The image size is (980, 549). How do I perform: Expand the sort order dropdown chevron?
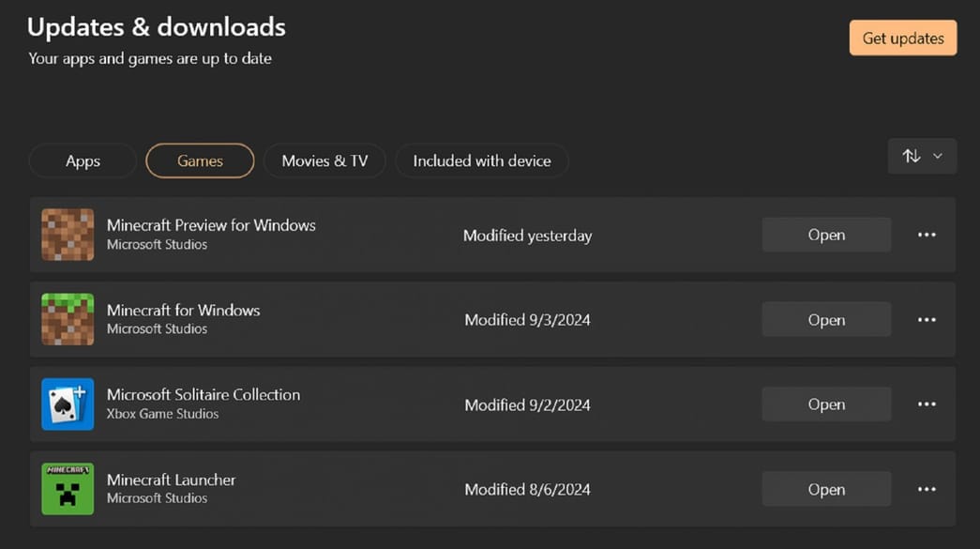(x=937, y=156)
